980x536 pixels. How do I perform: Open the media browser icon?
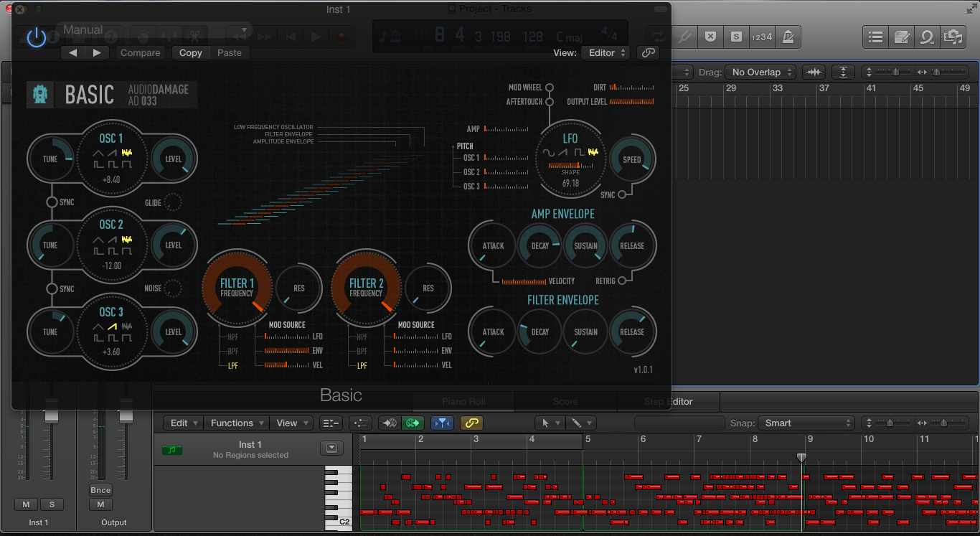click(x=953, y=37)
